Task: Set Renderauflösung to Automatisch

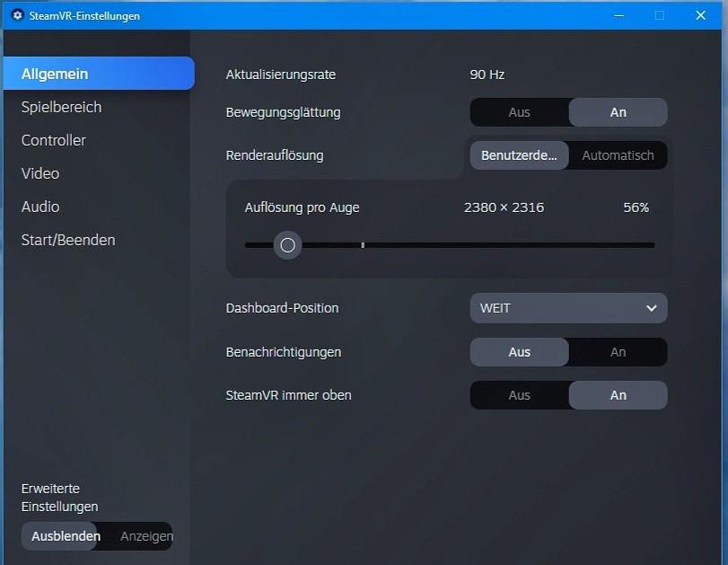Action: 618,155
